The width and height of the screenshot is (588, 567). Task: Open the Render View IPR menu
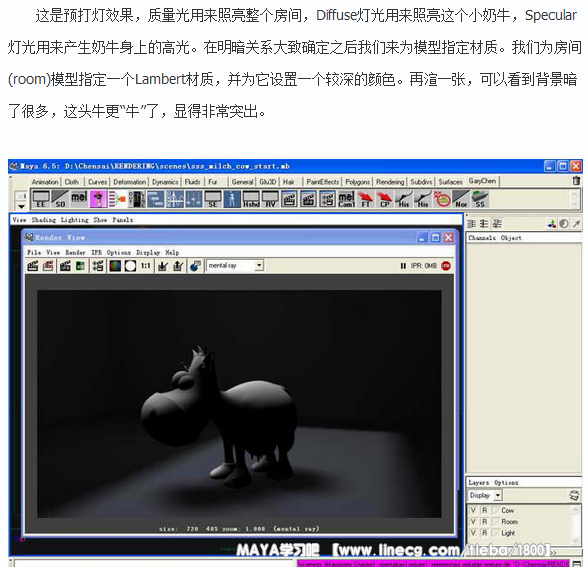(x=97, y=252)
